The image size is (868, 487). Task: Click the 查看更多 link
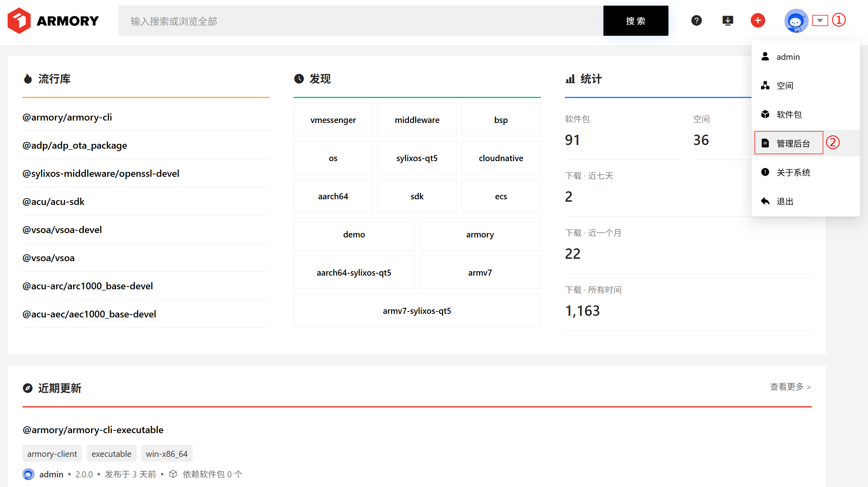[790, 387]
